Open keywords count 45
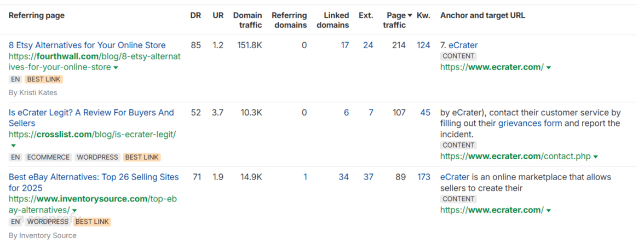The width and height of the screenshot is (644, 243). pyautogui.click(x=426, y=113)
